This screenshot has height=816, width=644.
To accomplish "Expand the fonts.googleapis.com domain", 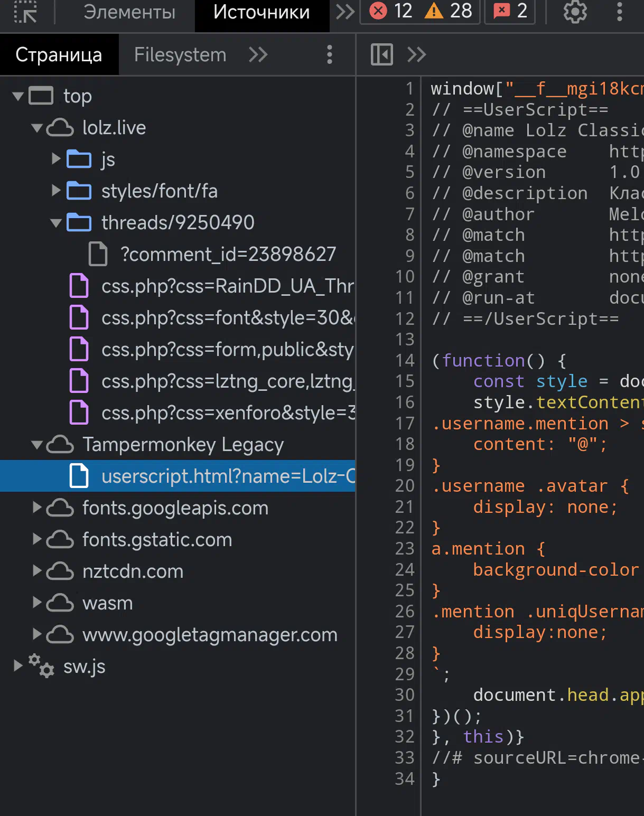I will point(37,508).
